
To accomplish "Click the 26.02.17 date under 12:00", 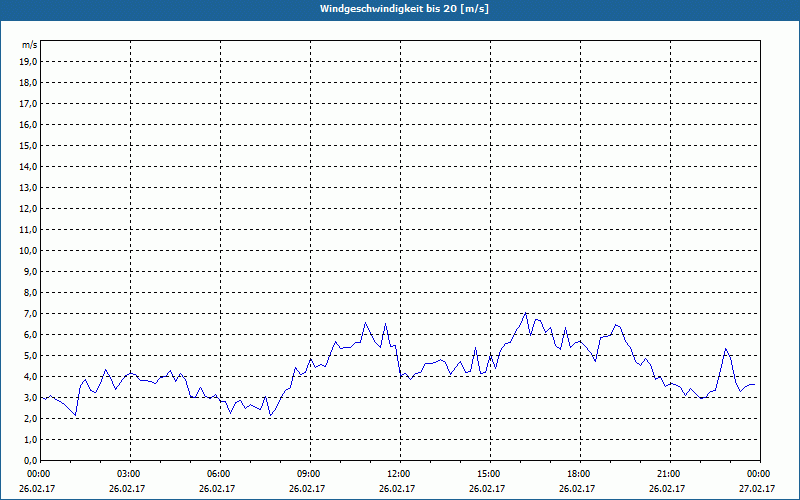I will pyautogui.click(x=397, y=488).
